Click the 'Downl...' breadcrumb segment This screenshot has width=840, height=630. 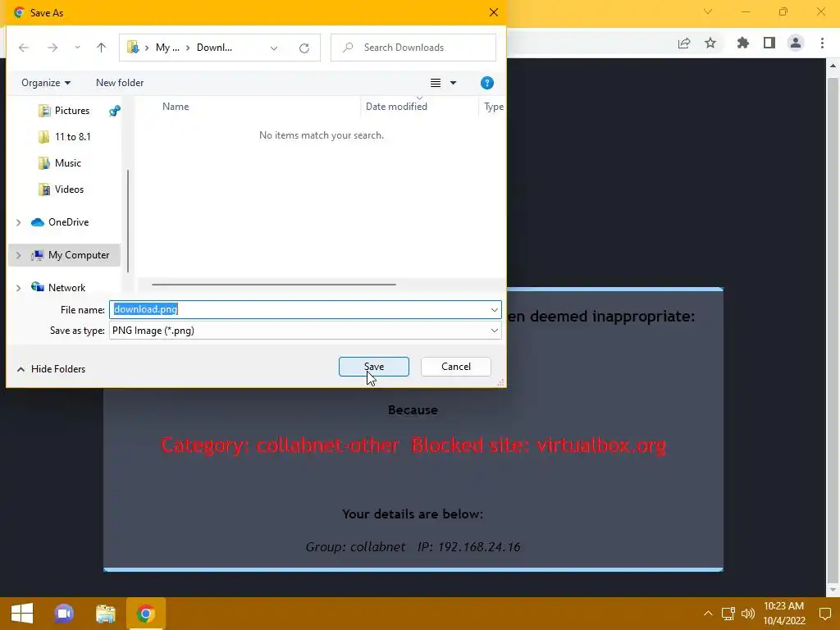[214, 48]
